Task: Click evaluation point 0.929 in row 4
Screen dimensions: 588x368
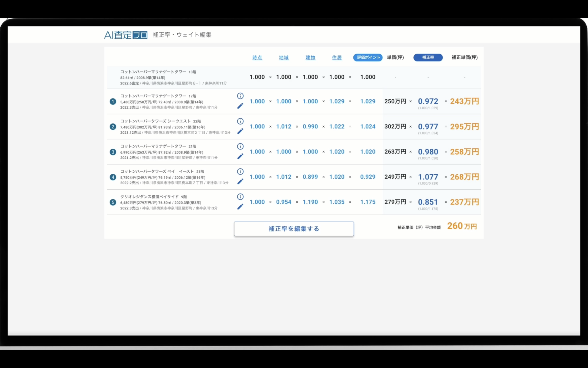Action: pos(368,177)
